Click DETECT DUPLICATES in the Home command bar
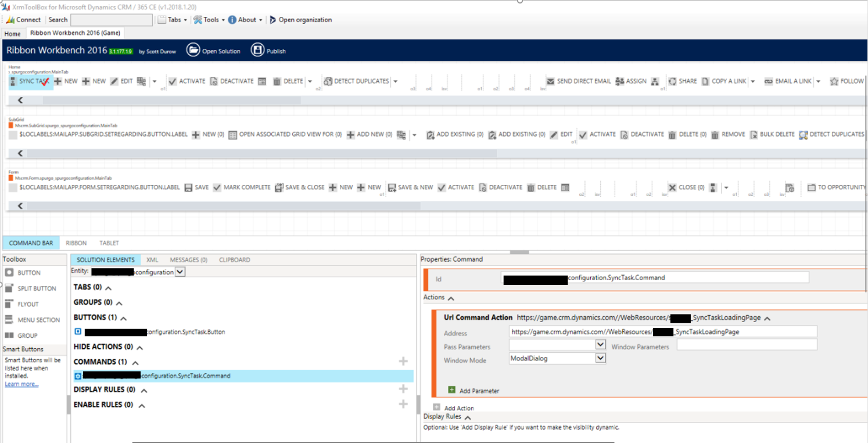Viewport: 868px width, 443px height. pyautogui.click(x=356, y=81)
